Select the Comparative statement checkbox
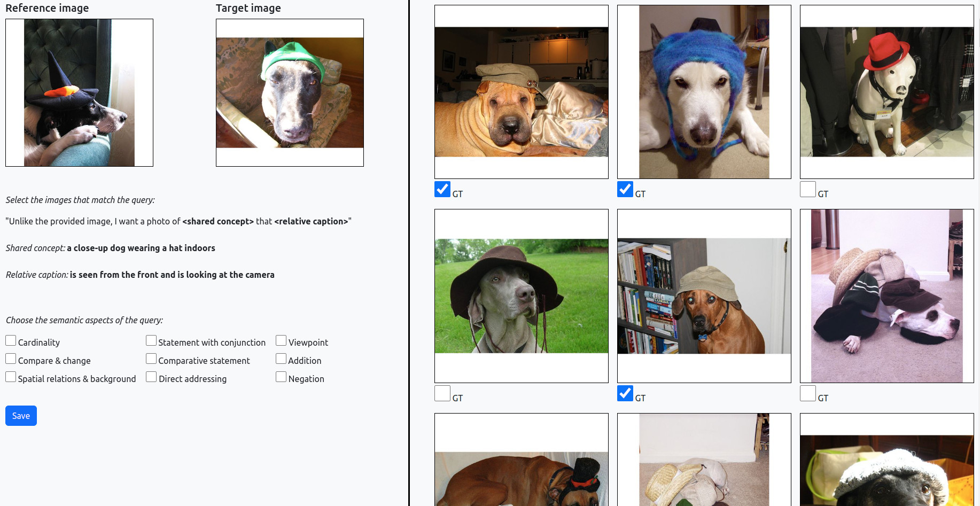 [x=151, y=359]
